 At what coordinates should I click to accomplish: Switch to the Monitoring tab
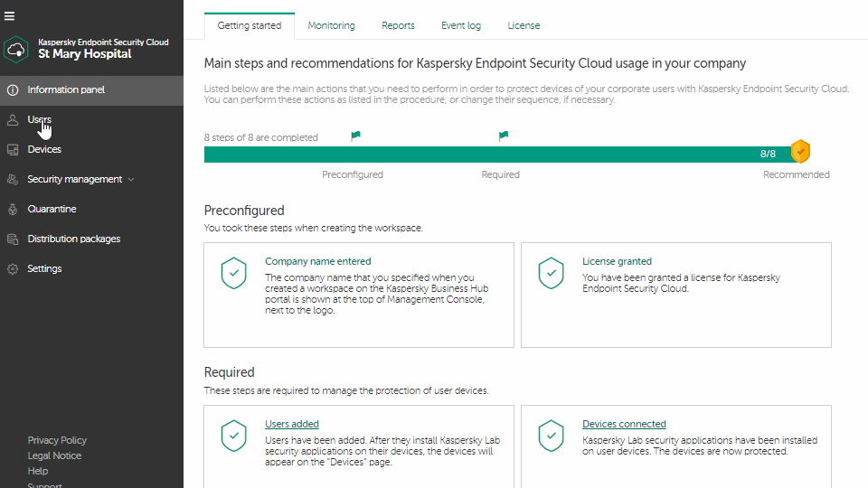click(x=331, y=25)
